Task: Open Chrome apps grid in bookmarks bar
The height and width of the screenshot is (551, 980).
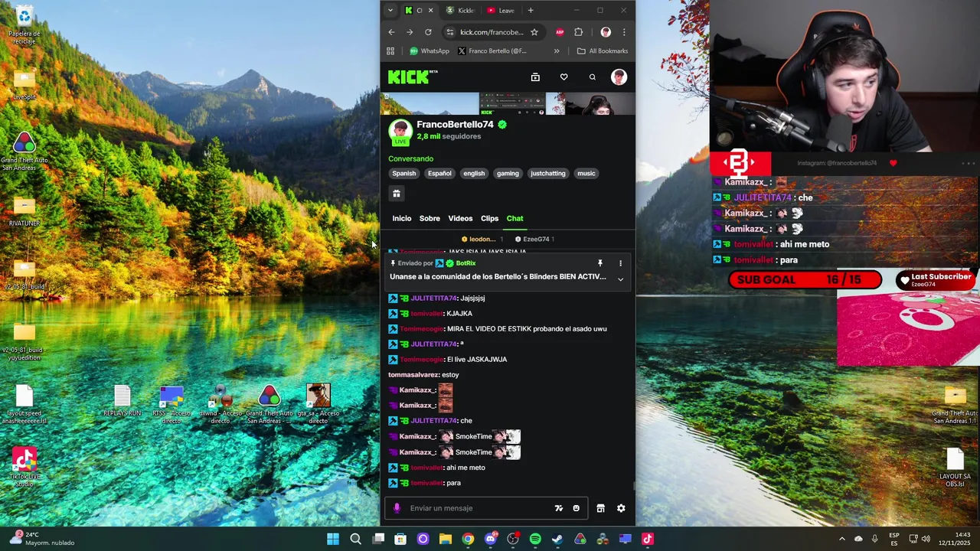Action: 390,51
